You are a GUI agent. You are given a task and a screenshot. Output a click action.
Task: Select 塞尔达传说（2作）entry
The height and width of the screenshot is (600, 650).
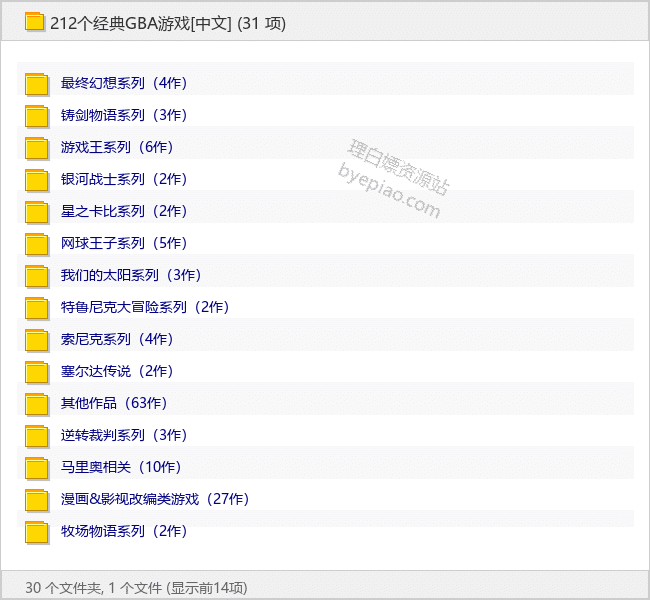tap(117, 371)
